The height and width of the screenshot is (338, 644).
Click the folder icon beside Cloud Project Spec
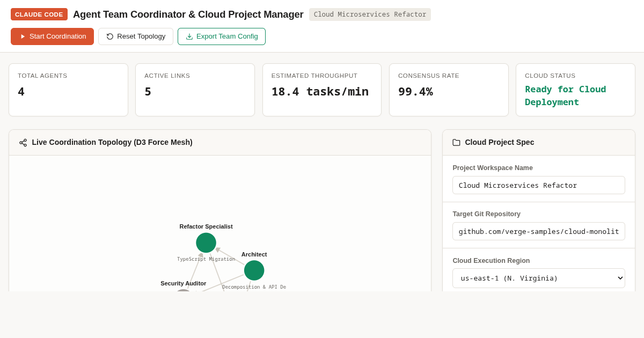point(456,143)
